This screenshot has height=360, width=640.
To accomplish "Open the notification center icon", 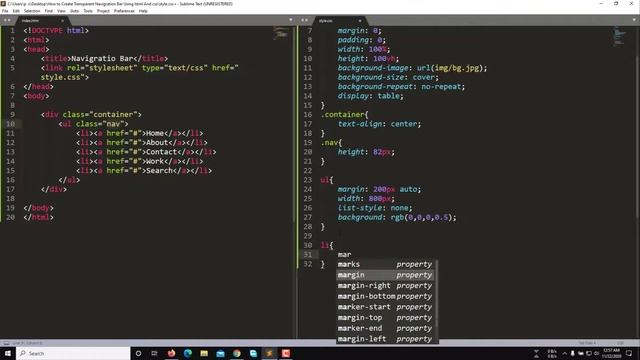I will pyautogui.click(x=629, y=353).
